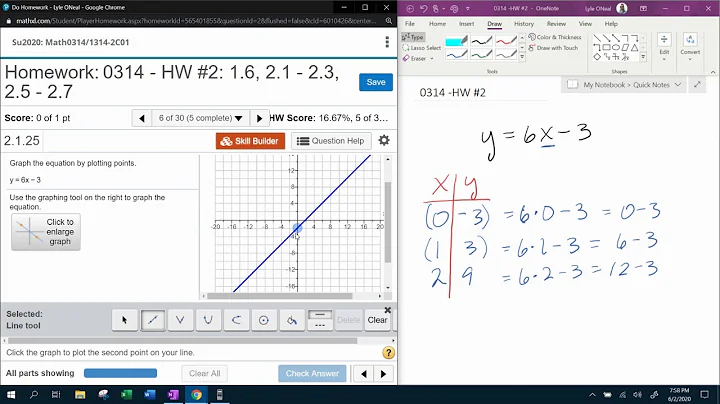Viewport: 720px width, 404px height.
Task: Select the red pen in pen gallery
Action: click(506, 41)
